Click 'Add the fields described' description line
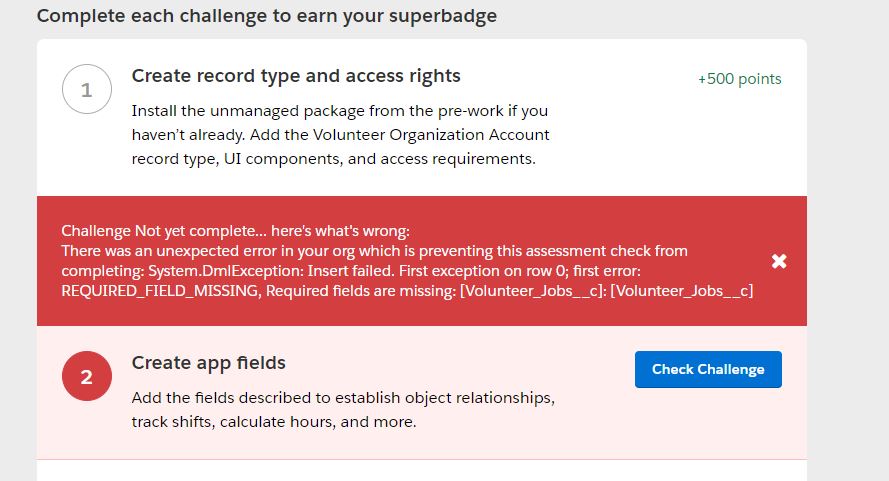 point(343,398)
